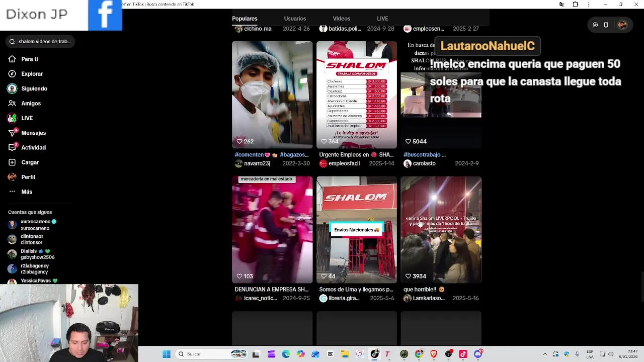Open Amigos in the sidebar
644x362 pixels.
(24, 104)
